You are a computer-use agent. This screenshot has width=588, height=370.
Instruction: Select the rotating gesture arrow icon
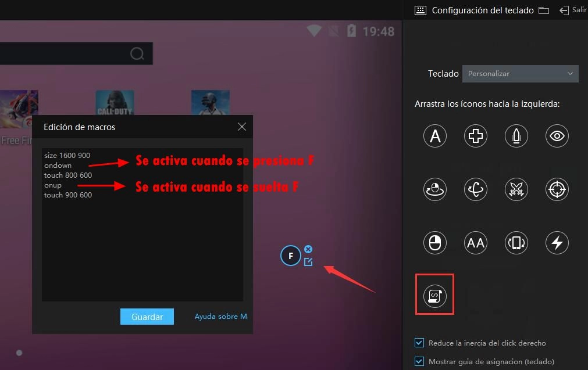pos(476,189)
